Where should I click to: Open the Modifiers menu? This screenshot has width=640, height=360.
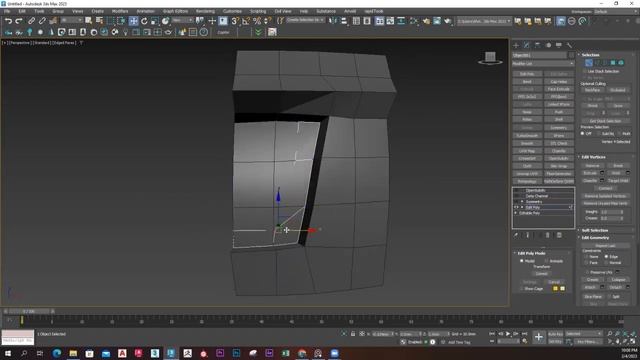click(x=120, y=11)
